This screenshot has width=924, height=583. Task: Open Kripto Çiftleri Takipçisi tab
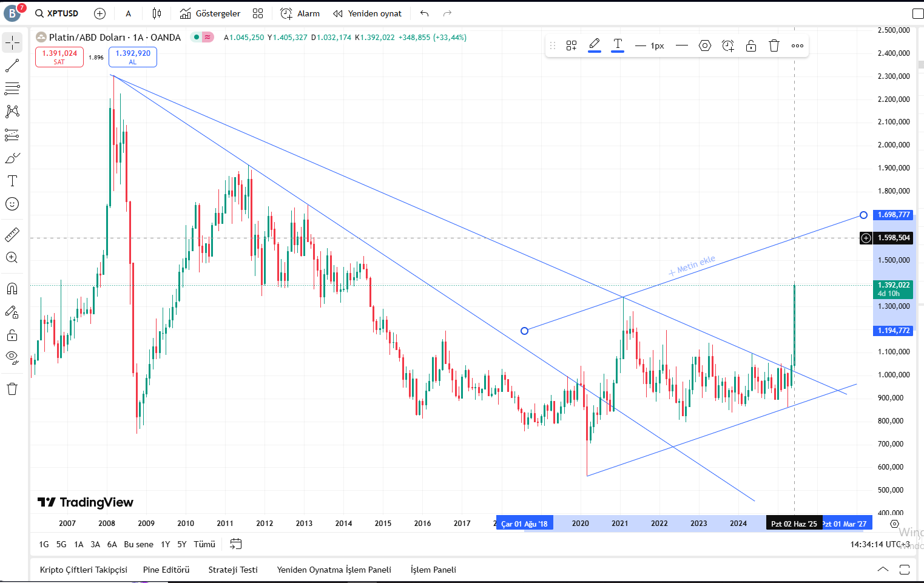(x=84, y=570)
